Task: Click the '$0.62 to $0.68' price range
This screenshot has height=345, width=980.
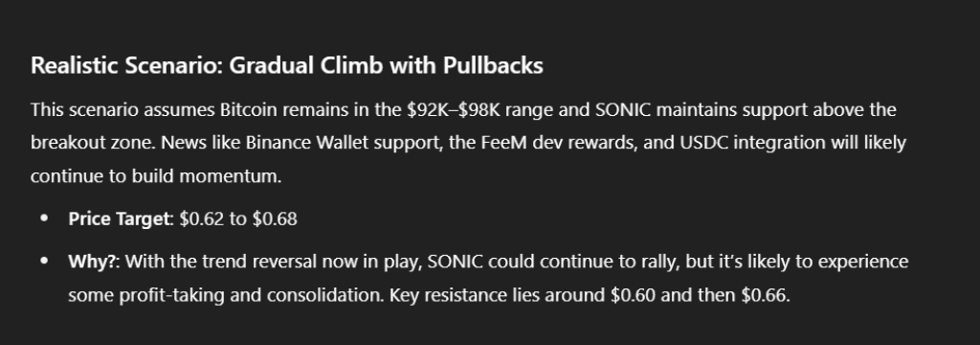Action: pos(238,218)
